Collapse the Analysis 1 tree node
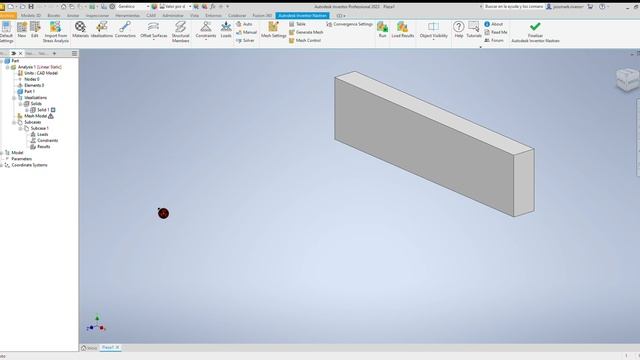This screenshot has width=640, height=360. coord(8,67)
